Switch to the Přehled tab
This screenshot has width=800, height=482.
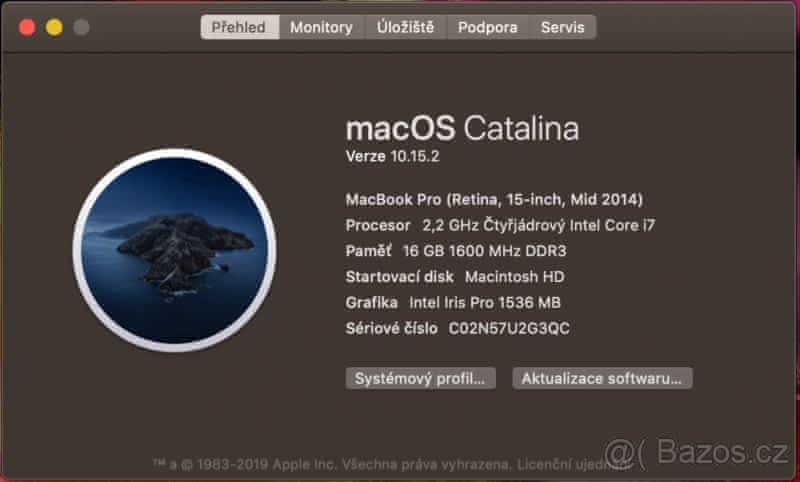(x=240, y=27)
